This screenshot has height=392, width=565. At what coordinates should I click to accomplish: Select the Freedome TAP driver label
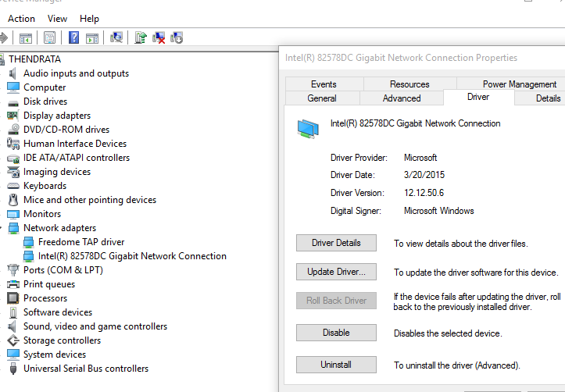click(81, 242)
